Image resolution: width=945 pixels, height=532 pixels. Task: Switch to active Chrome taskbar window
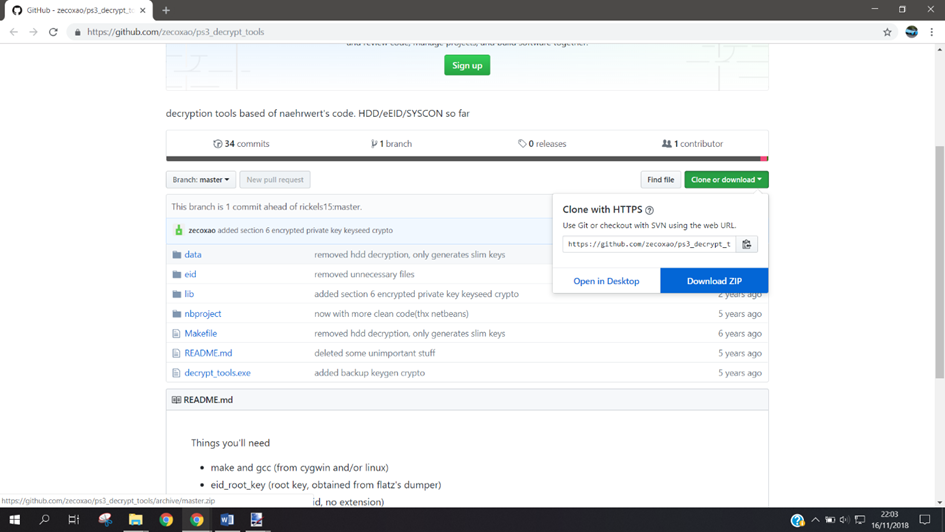click(196, 519)
